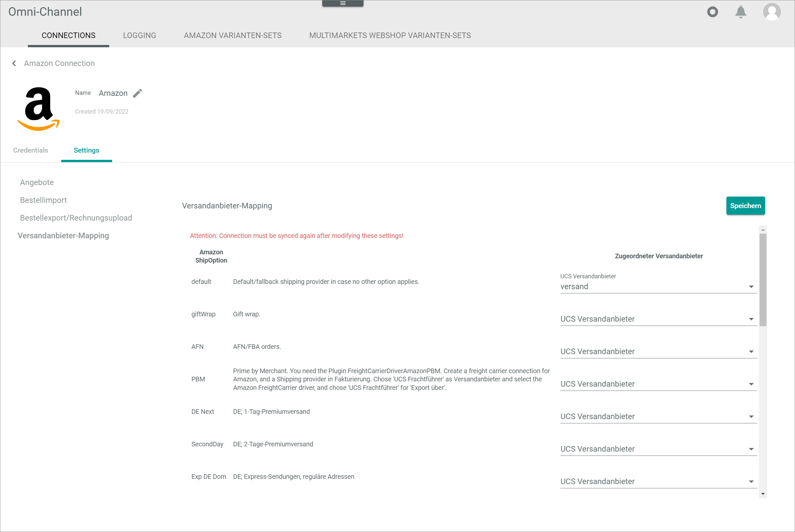Open the Exp DE Dom Versandanbieter dropdown
The image size is (795, 532).
tap(658, 482)
